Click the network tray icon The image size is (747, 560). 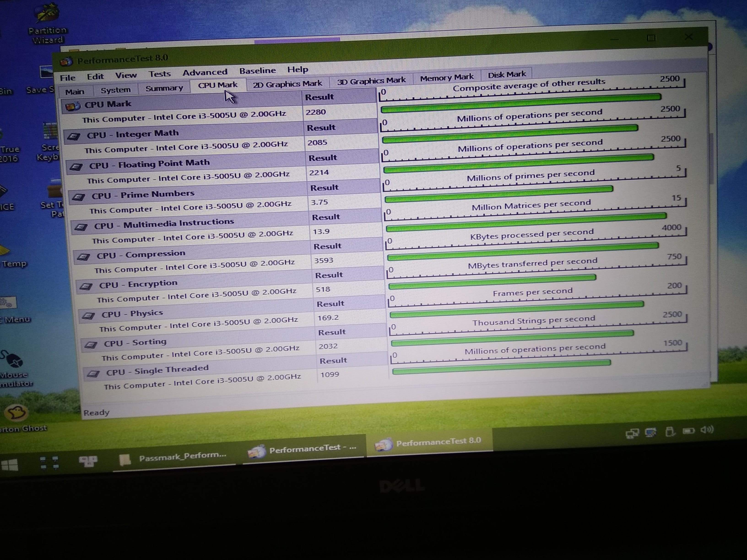[x=632, y=433]
